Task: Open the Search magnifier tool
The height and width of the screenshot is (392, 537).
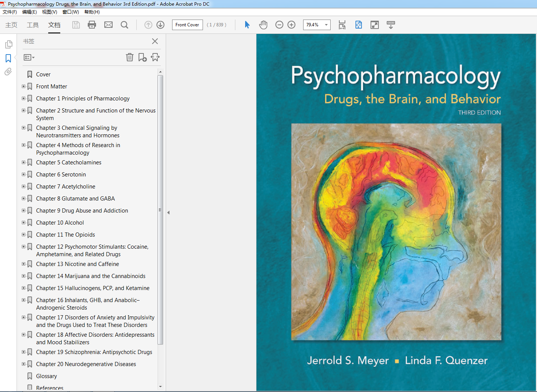Action: click(x=124, y=25)
